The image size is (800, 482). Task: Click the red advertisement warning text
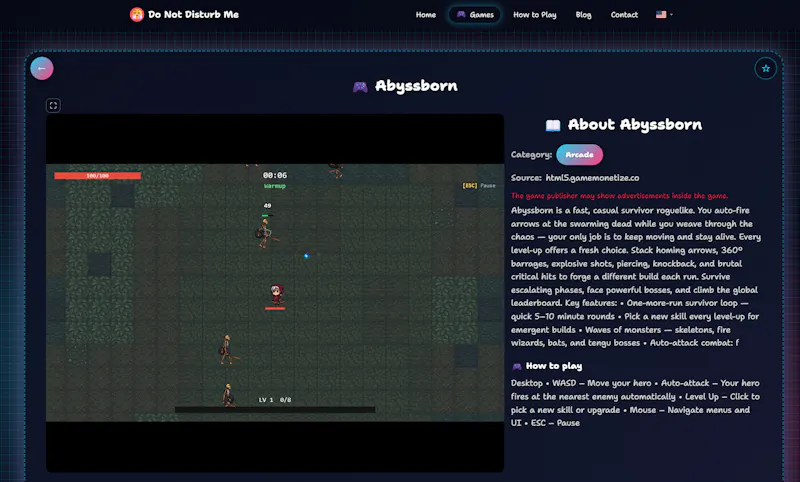pyautogui.click(x=619, y=196)
